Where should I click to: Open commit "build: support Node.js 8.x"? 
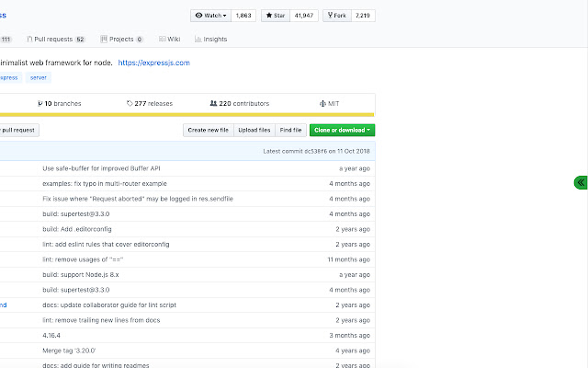81,275
